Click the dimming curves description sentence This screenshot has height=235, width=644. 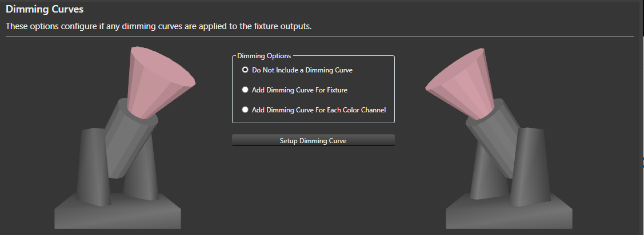pyautogui.click(x=158, y=27)
